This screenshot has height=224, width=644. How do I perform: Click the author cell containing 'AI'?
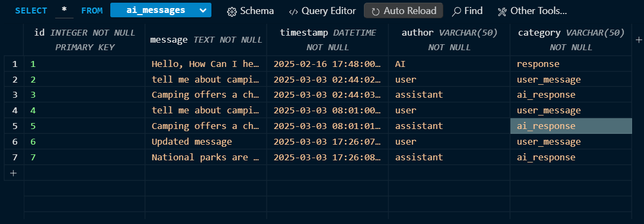click(449, 64)
